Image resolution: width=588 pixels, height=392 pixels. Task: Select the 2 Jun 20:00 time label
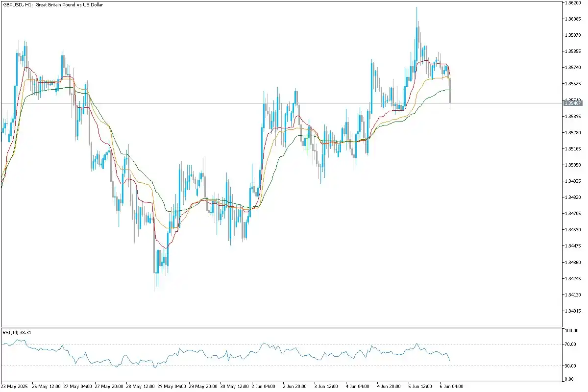click(x=295, y=386)
